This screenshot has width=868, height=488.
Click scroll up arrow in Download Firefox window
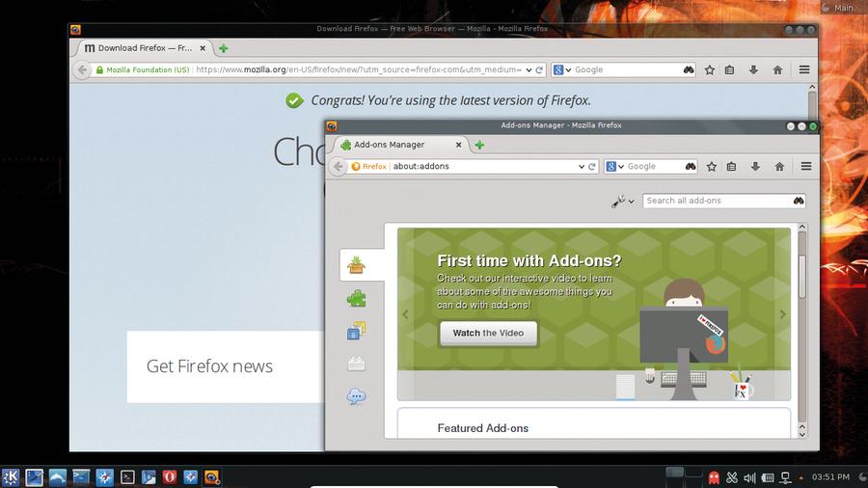point(812,88)
